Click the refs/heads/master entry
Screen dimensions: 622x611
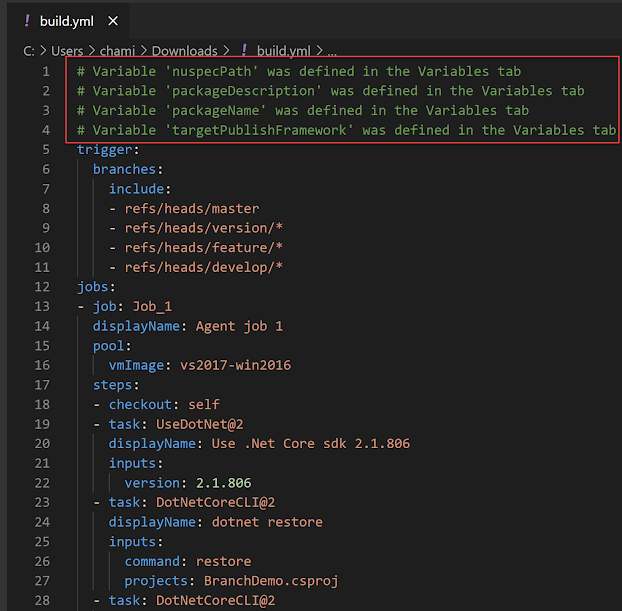click(192, 209)
